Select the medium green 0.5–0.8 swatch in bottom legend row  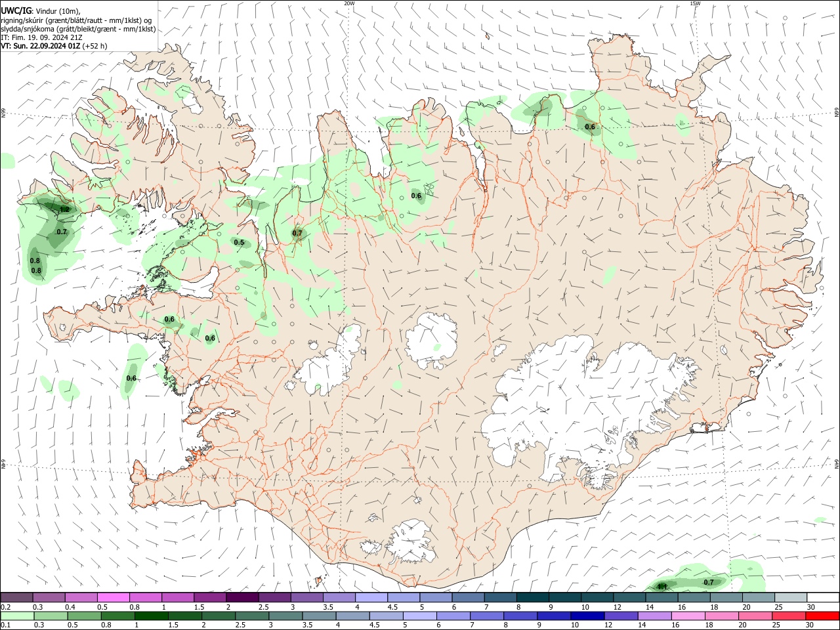click(x=85, y=616)
